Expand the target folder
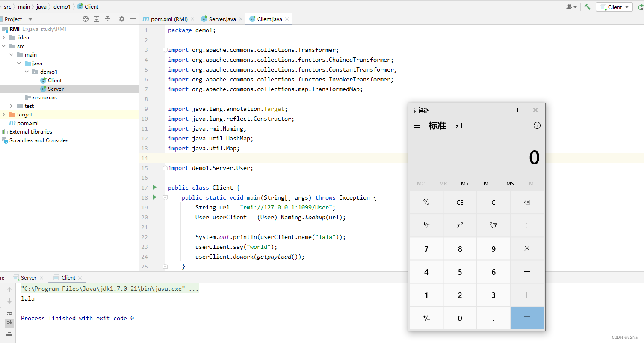 tap(4, 115)
